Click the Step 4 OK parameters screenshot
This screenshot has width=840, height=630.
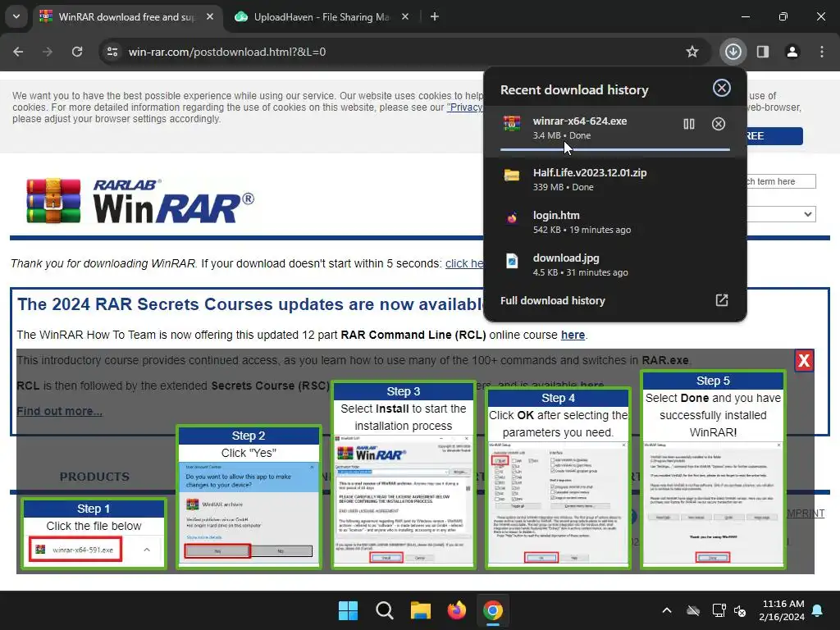[558, 503]
